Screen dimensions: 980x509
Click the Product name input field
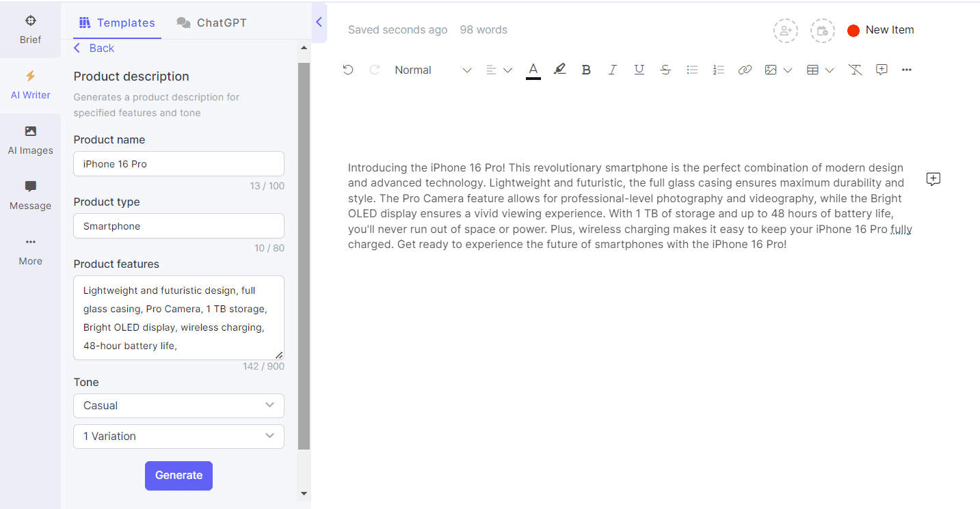178,164
